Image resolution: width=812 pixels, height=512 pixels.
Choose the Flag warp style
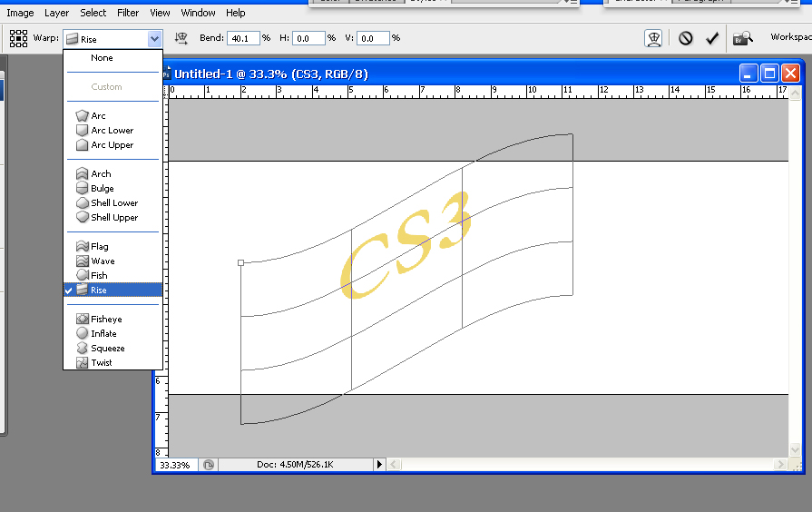113,246
